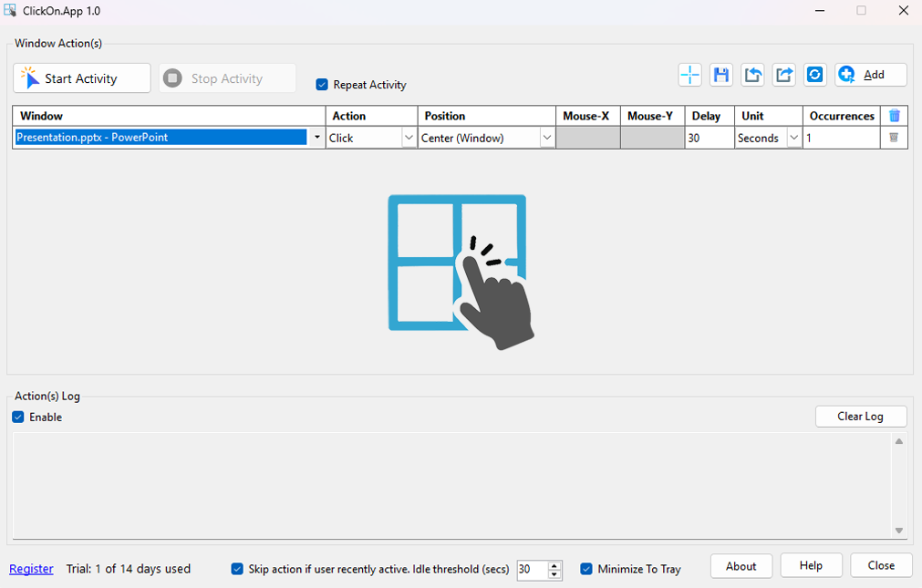This screenshot has width=922, height=588.
Task: Close the ClickOn.App window via title bar X
Action: (x=904, y=11)
